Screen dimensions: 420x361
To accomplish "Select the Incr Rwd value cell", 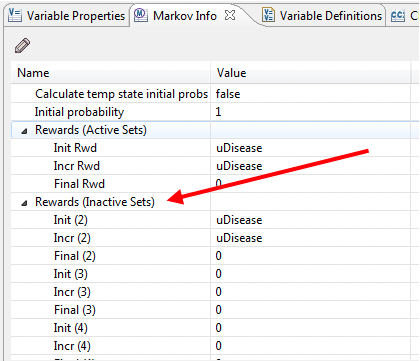I will (310, 166).
